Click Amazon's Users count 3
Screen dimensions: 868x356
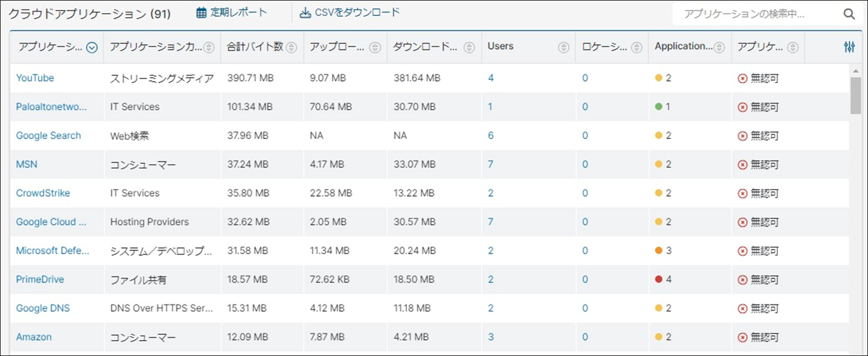pyautogui.click(x=491, y=337)
